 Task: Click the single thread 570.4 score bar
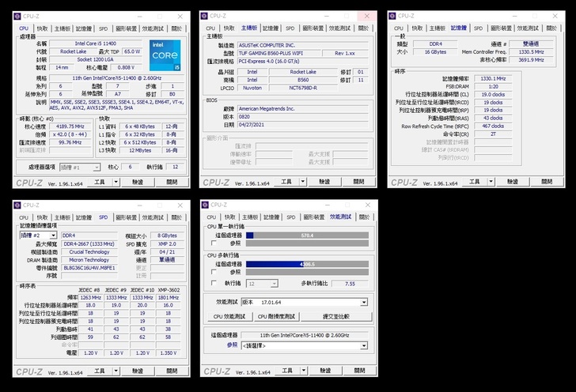coord(307,236)
